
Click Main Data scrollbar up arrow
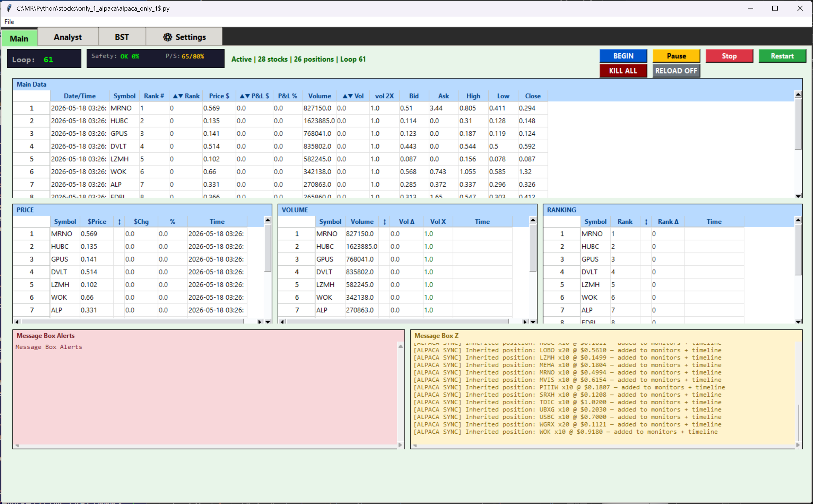(x=798, y=94)
